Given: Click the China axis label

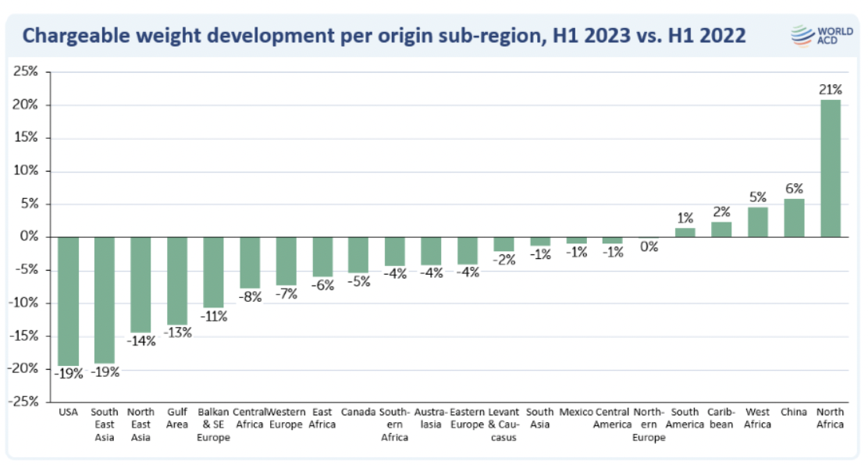Looking at the screenshot, I should [x=794, y=413].
